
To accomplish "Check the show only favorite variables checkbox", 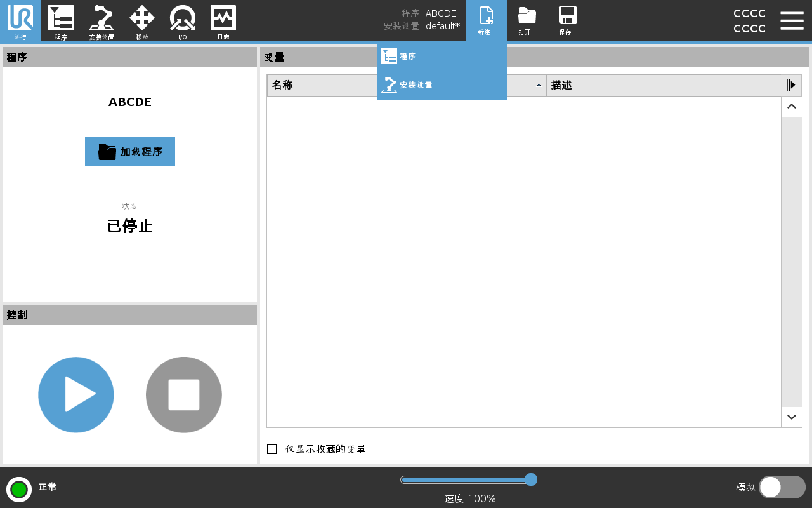I will coord(272,449).
